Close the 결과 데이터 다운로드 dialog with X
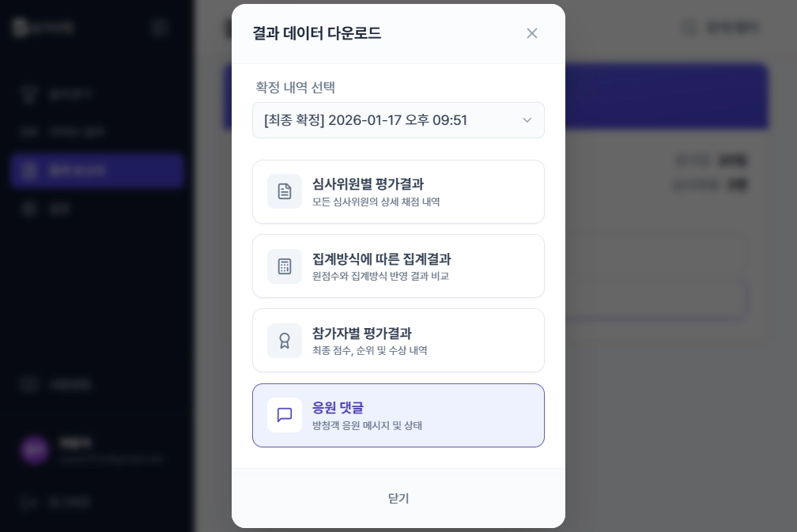This screenshot has width=797, height=532. pyautogui.click(x=532, y=33)
